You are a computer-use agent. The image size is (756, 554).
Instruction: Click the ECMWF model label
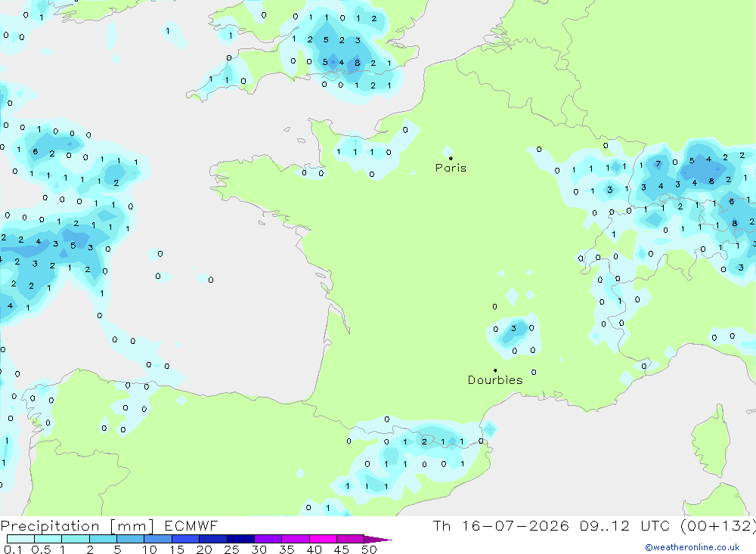pyautogui.click(x=191, y=526)
